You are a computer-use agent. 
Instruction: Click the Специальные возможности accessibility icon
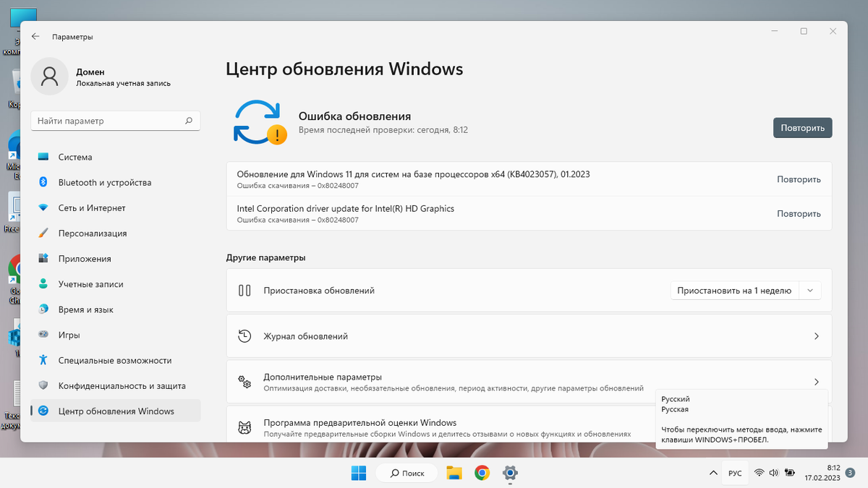[43, 360]
